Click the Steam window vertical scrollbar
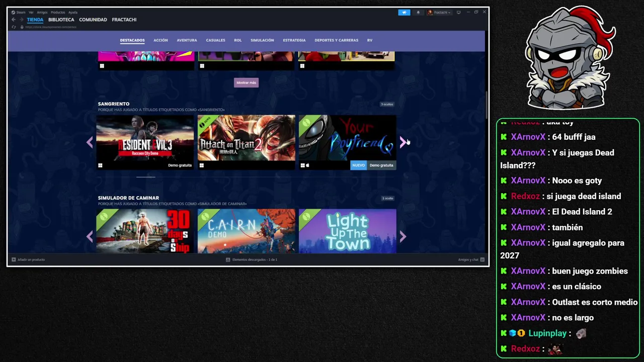The width and height of the screenshot is (644, 362). (486, 104)
